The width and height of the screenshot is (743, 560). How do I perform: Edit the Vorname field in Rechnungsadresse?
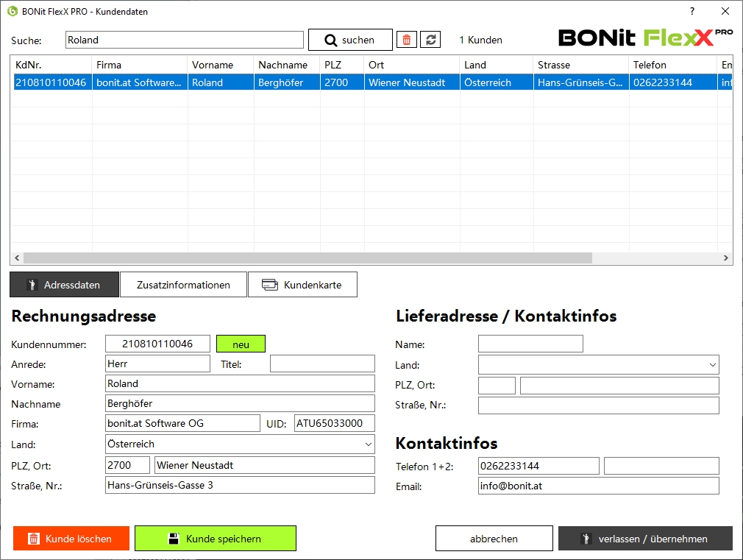coord(240,383)
